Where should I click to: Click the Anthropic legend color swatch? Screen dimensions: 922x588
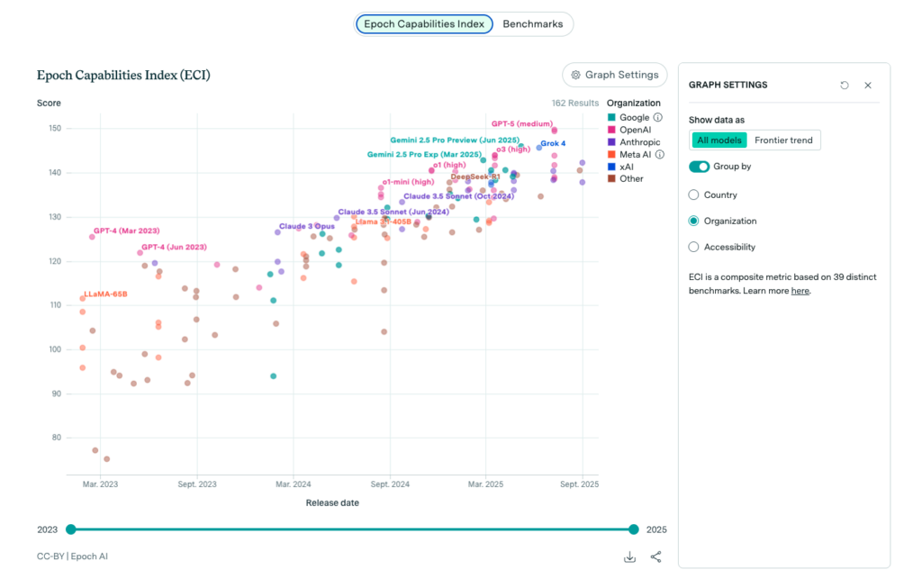[611, 142]
